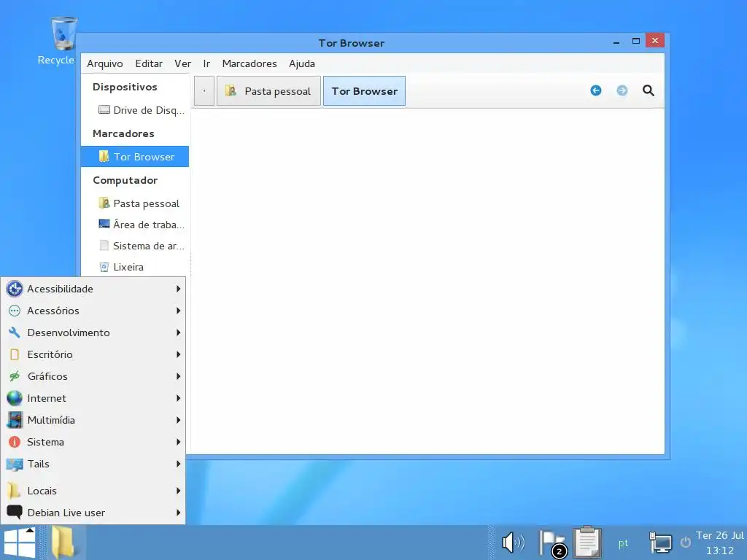This screenshot has height=560, width=747.
Task: Select Tor Browser path bar button
Action: pyautogui.click(x=365, y=91)
